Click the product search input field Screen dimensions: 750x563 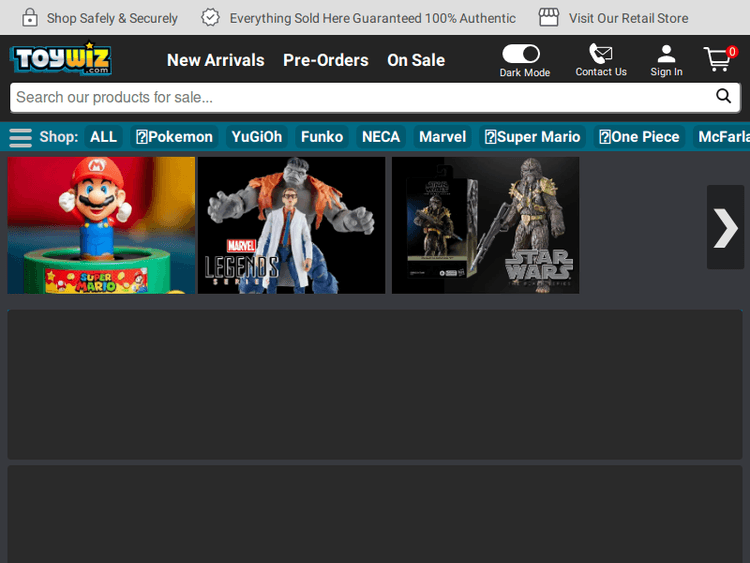[x=360, y=97]
